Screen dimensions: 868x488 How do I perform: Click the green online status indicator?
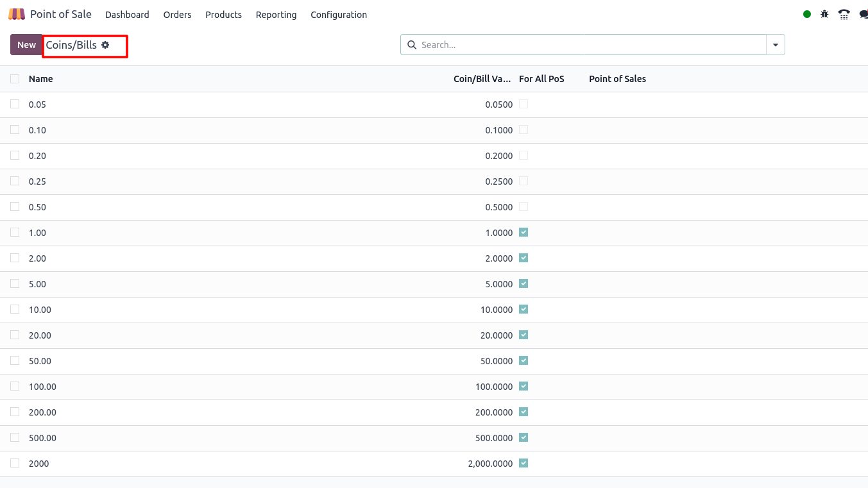click(x=807, y=14)
